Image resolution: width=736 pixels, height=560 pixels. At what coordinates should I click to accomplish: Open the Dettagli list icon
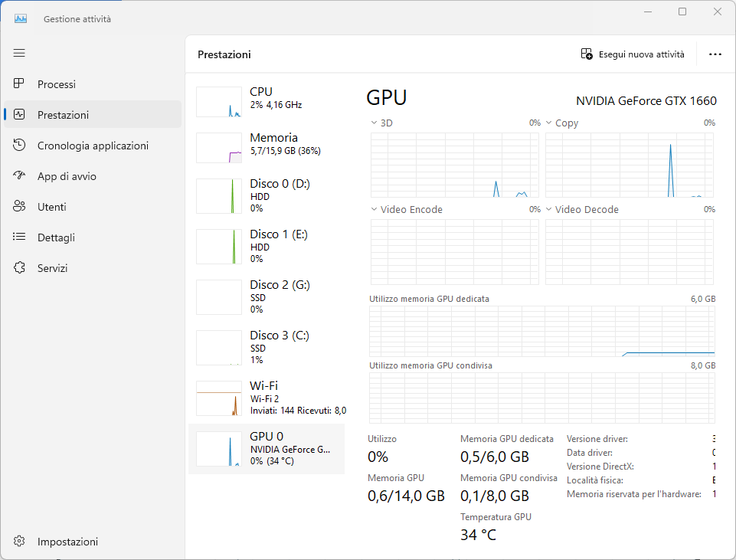click(x=20, y=237)
